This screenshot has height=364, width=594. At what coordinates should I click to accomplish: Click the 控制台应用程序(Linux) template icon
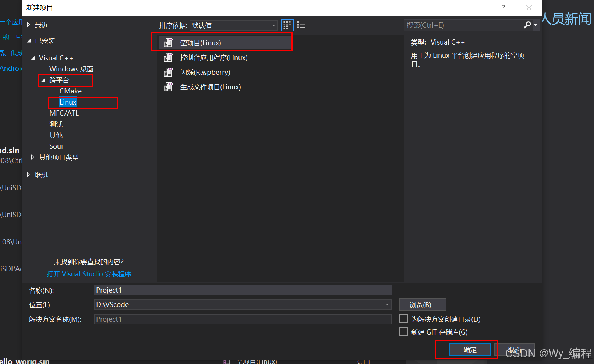click(x=168, y=57)
